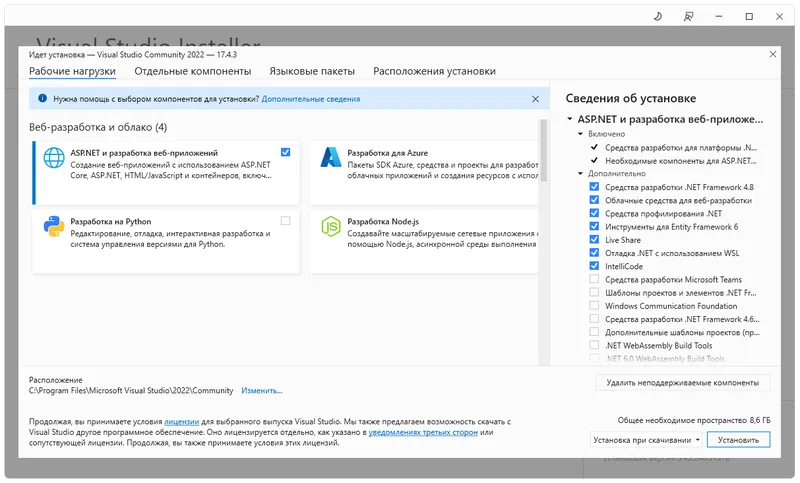Select the Node.js development workload card
This screenshot has width=800, height=483.
click(424, 241)
